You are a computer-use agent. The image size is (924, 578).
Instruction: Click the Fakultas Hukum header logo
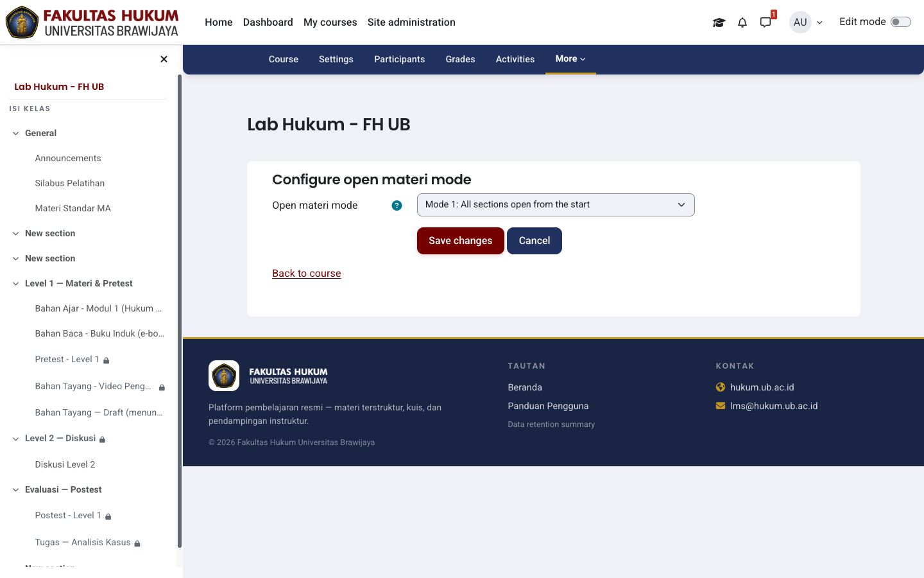[x=92, y=22]
